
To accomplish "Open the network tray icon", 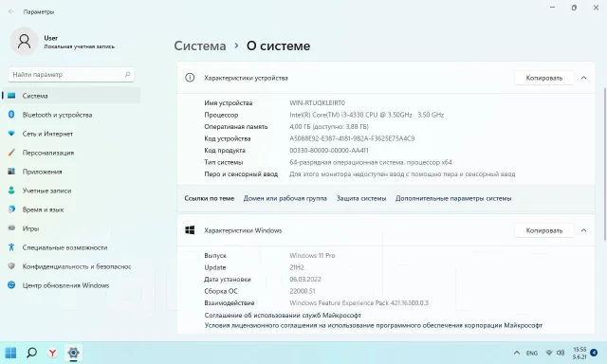I will click(548, 353).
